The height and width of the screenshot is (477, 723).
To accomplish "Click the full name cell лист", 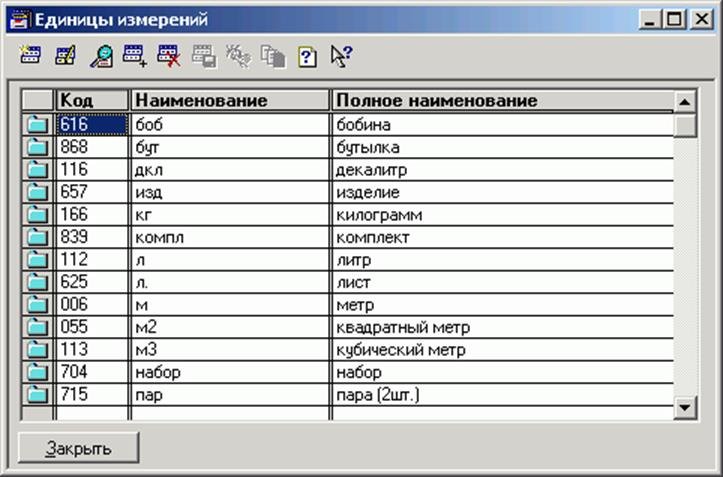I will tap(503, 282).
